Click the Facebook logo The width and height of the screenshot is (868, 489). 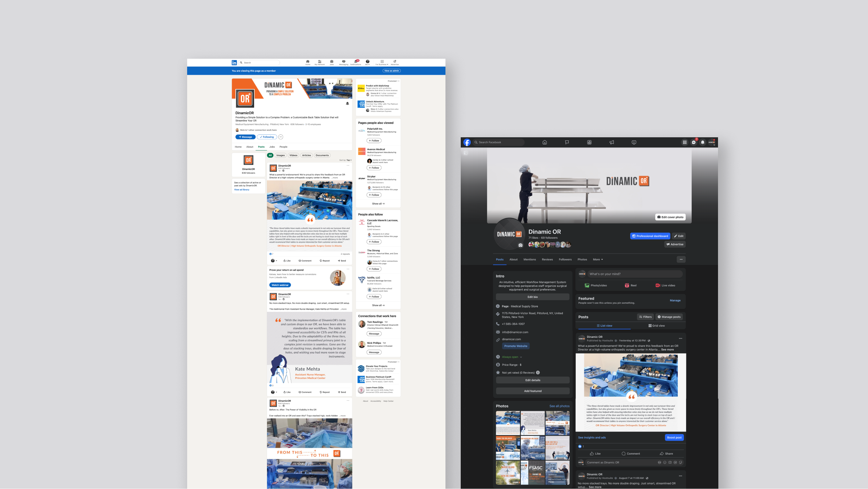point(467,142)
